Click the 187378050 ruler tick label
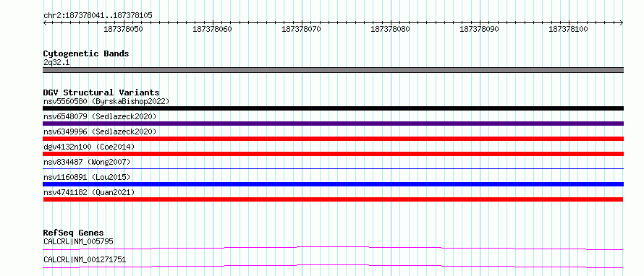The image size is (644, 276). [123, 29]
